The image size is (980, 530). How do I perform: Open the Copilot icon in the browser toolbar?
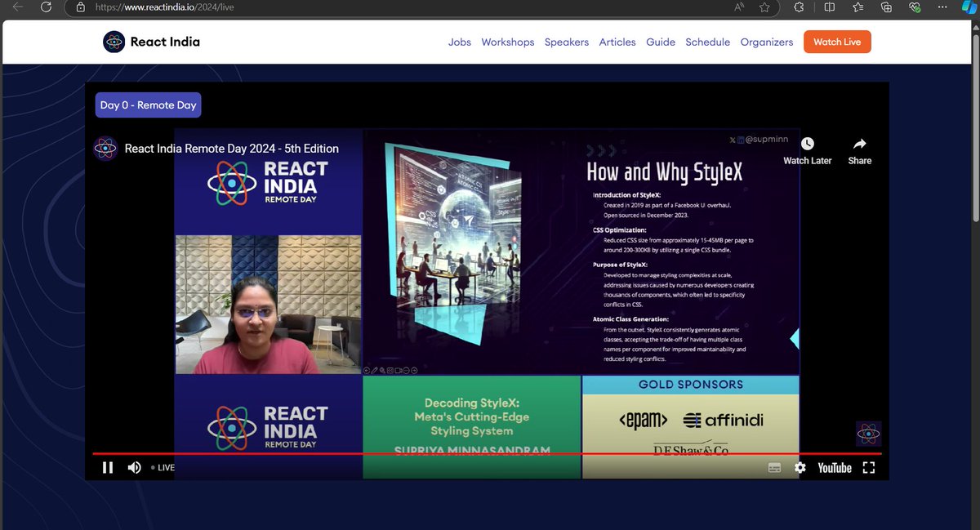(x=969, y=7)
